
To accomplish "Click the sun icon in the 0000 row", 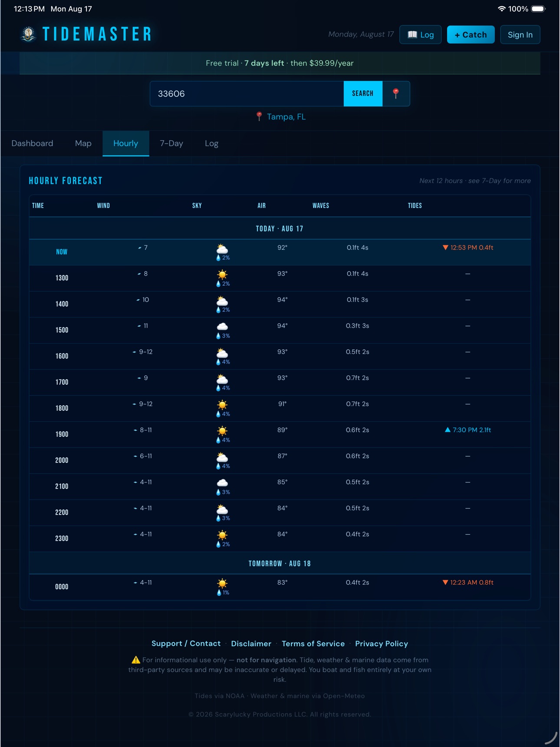I will [x=222, y=583].
